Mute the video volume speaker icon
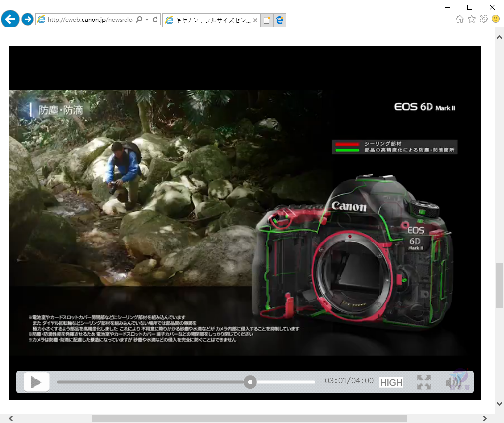Screen dimensions: 504x423 tap(453, 382)
